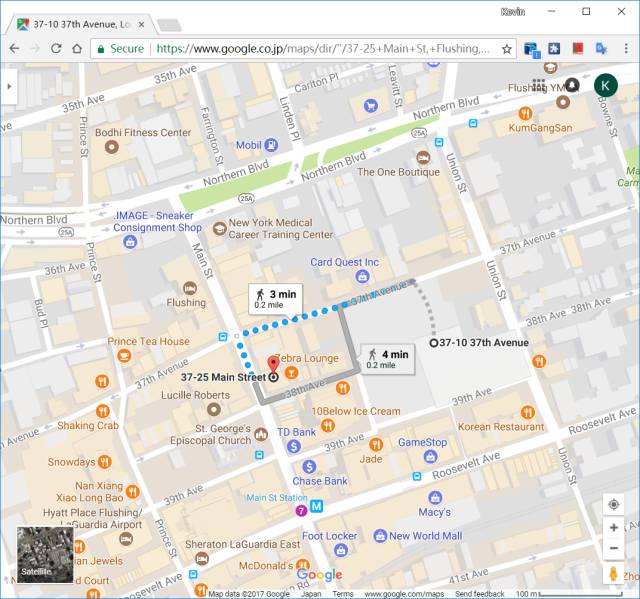Open a new browser tab

[169, 25]
